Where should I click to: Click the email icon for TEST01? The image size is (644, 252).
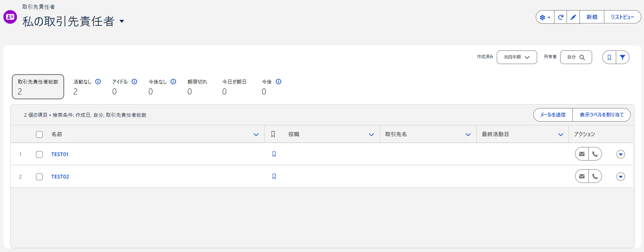pyautogui.click(x=582, y=154)
